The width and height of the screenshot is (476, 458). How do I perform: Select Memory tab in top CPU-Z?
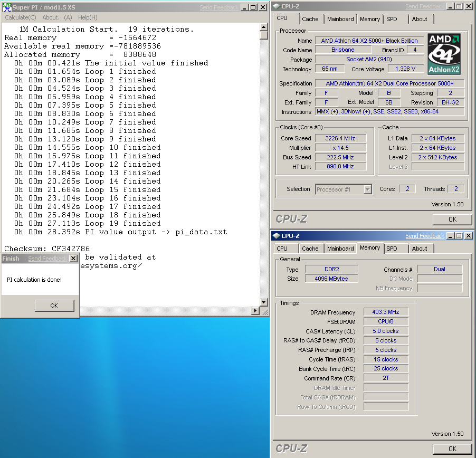(370, 19)
